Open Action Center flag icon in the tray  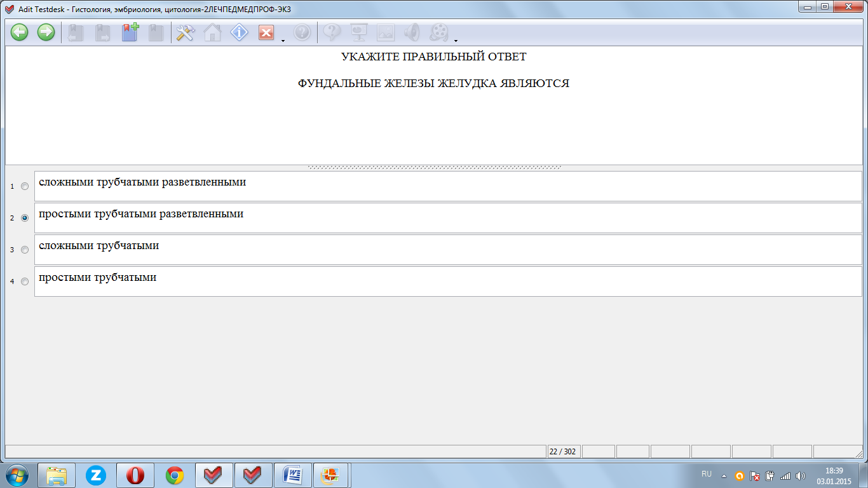(x=755, y=475)
